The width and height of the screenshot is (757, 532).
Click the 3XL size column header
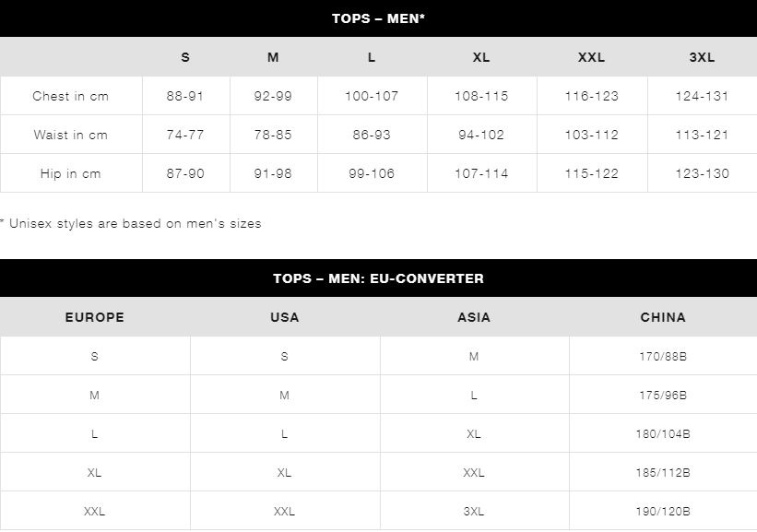point(702,57)
